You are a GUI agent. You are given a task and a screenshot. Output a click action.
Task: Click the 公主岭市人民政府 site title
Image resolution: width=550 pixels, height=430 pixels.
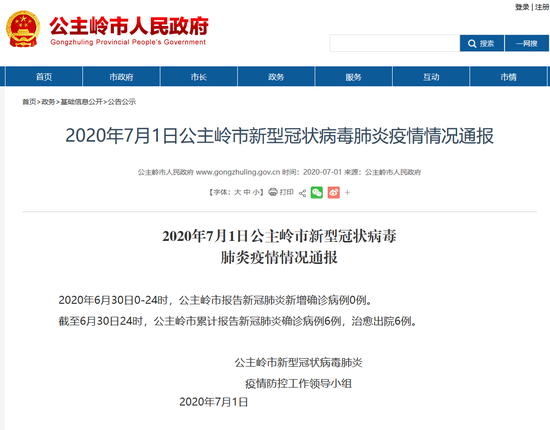click(129, 26)
